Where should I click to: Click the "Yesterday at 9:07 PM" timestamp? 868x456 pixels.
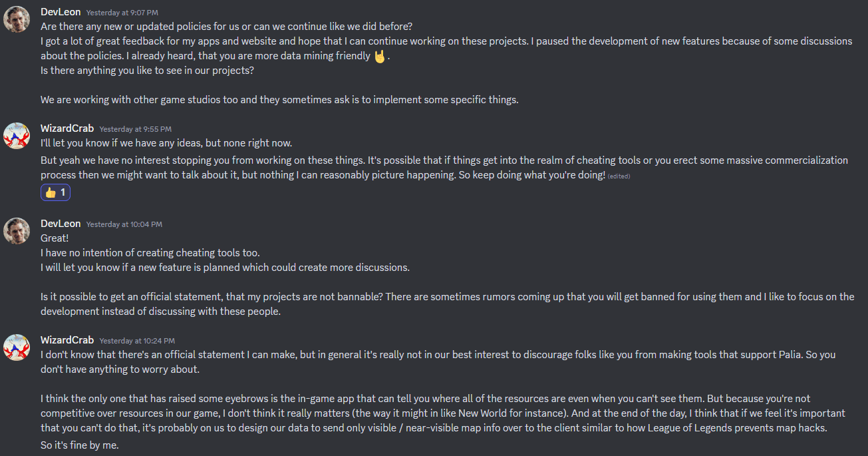point(122,13)
